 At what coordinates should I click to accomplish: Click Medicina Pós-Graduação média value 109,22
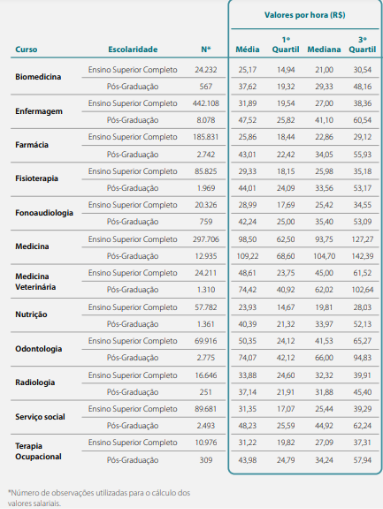(x=247, y=256)
